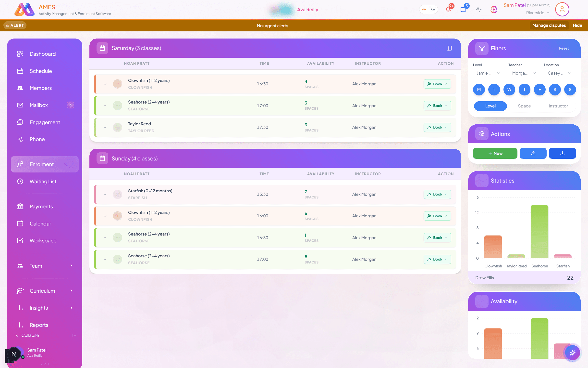Toggle Sunday day filter circle
This screenshot has width=588, height=368.
pyautogui.click(x=570, y=90)
